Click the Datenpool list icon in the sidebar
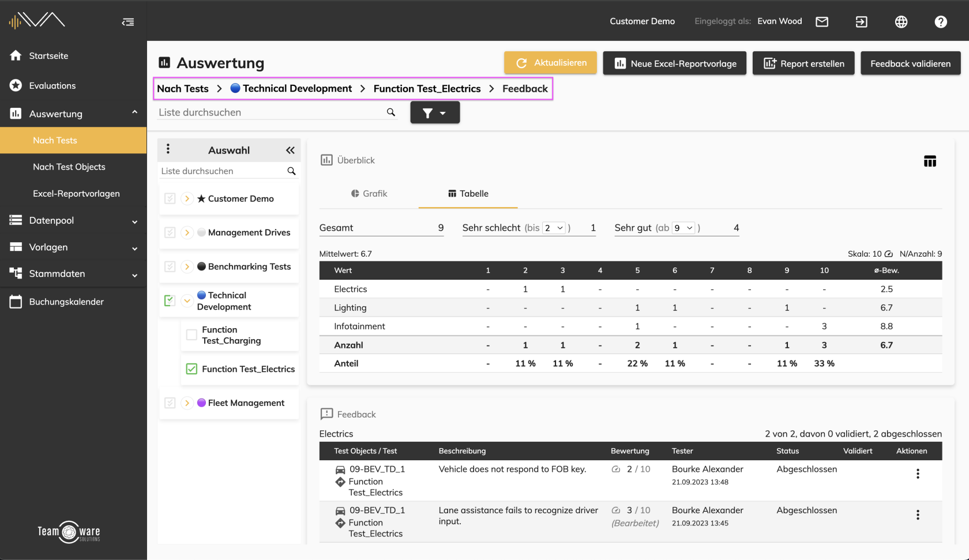The width and height of the screenshot is (969, 560). (16, 220)
